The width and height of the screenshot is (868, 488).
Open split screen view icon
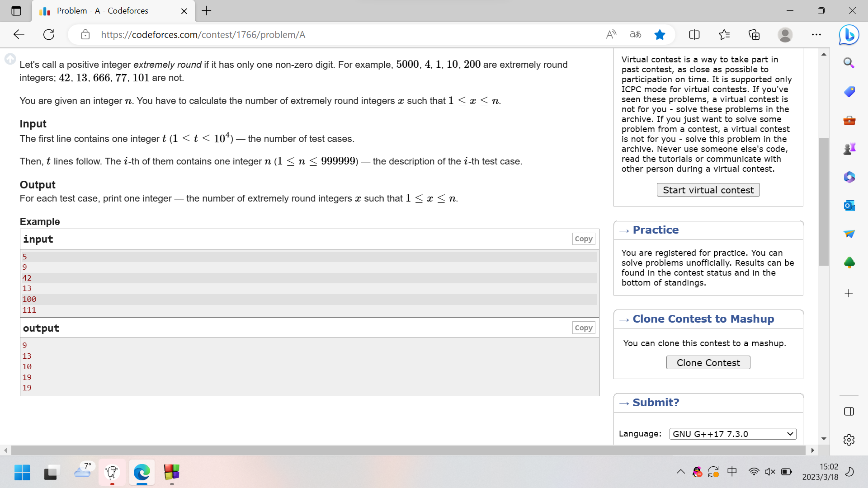694,35
